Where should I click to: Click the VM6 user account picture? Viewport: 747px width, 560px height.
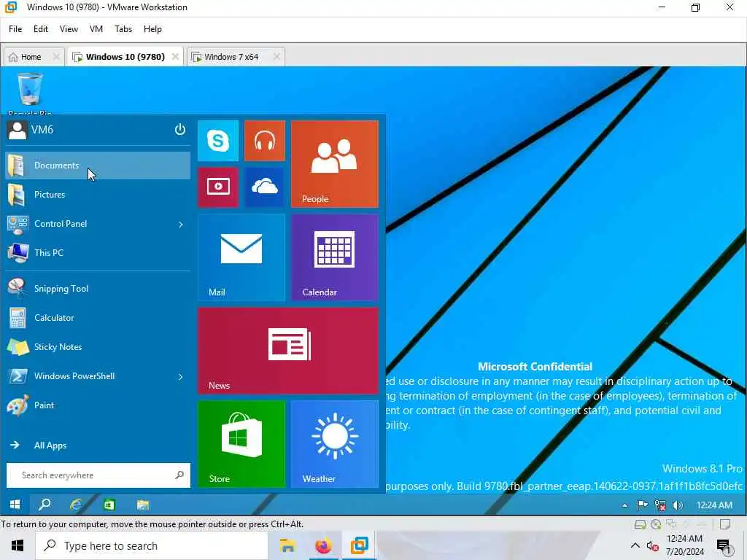coord(18,130)
